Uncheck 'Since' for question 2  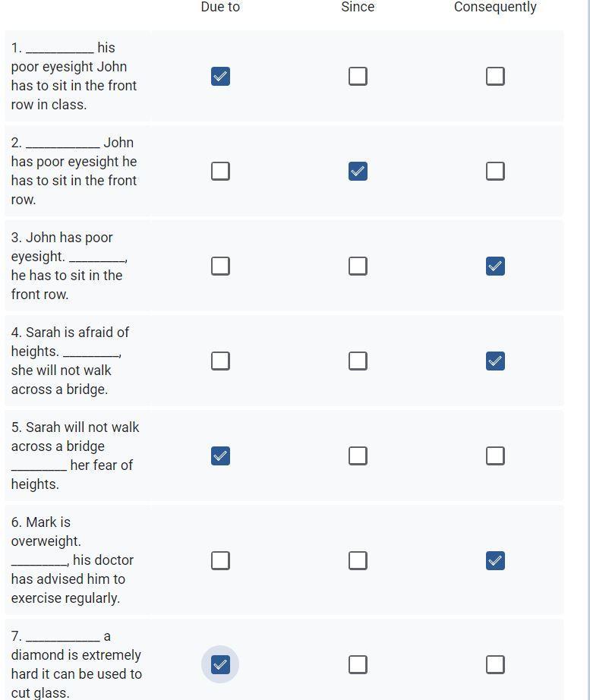358,171
